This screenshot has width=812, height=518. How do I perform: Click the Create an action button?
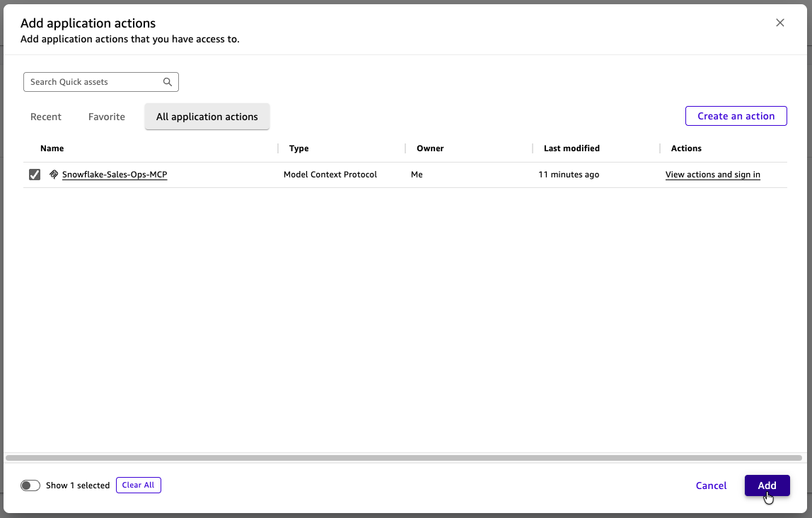point(736,116)
